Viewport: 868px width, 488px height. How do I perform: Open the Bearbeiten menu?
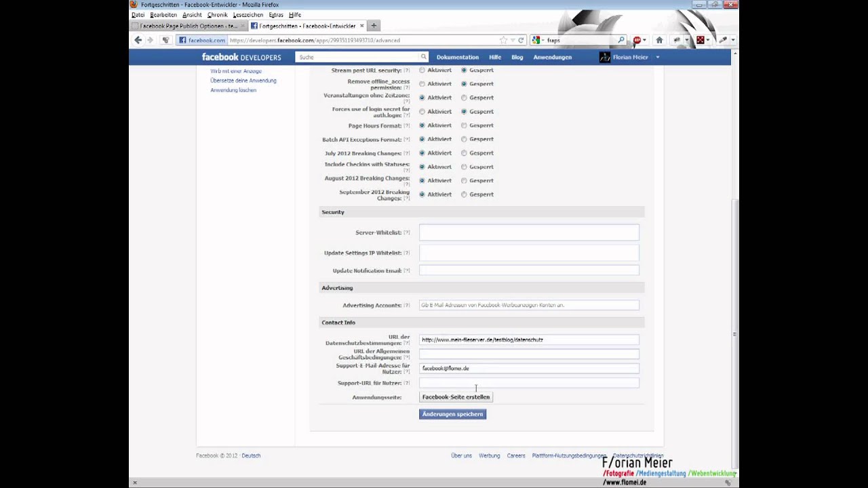[x=163, y=14]
